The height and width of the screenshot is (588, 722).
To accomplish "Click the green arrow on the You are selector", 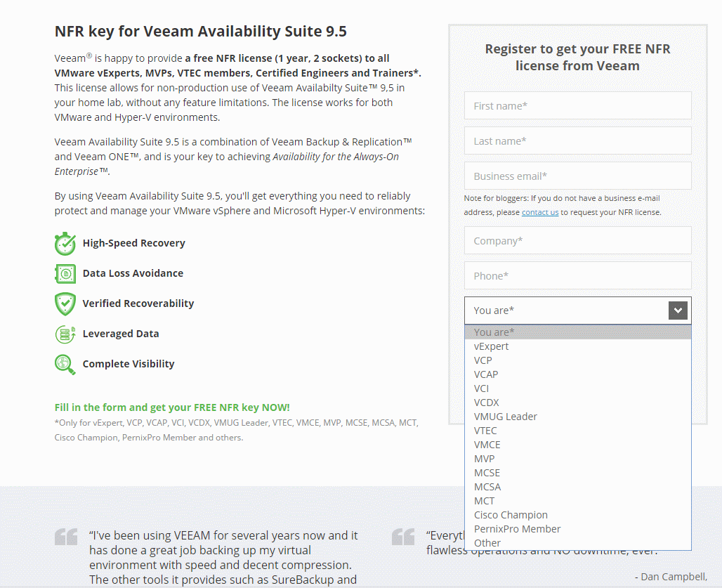I will click(677, 310).
